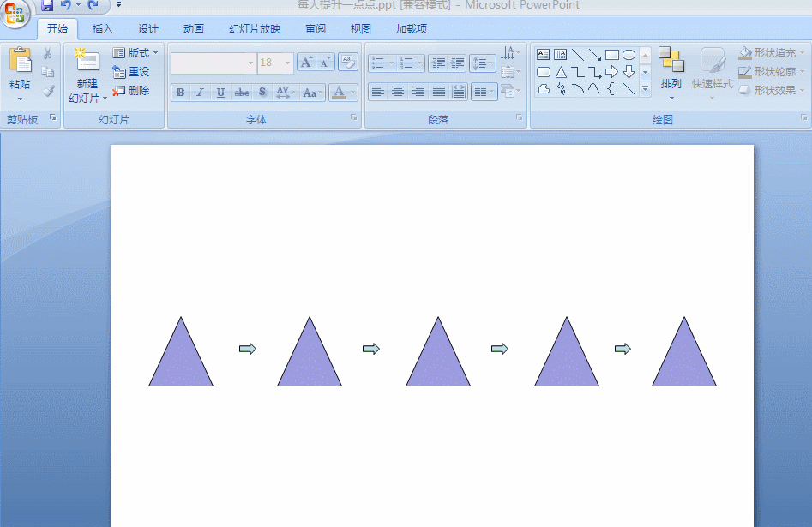Open the 幻灯片放映 tab

pyautogui.click(x=255, y=29)
